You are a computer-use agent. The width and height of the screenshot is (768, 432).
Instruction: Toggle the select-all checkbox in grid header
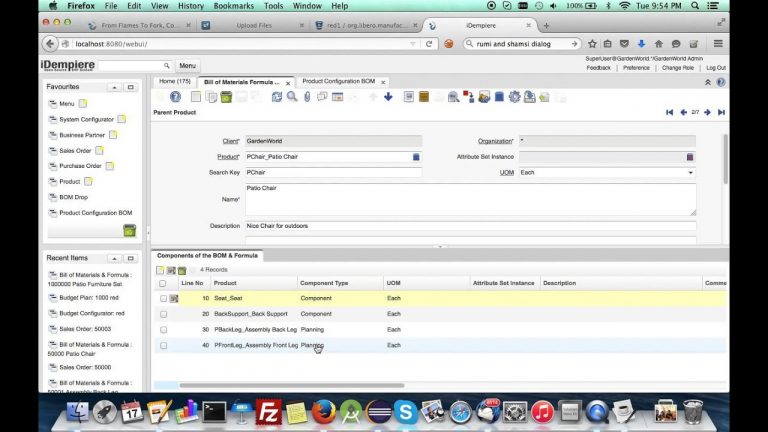(163, 284)
